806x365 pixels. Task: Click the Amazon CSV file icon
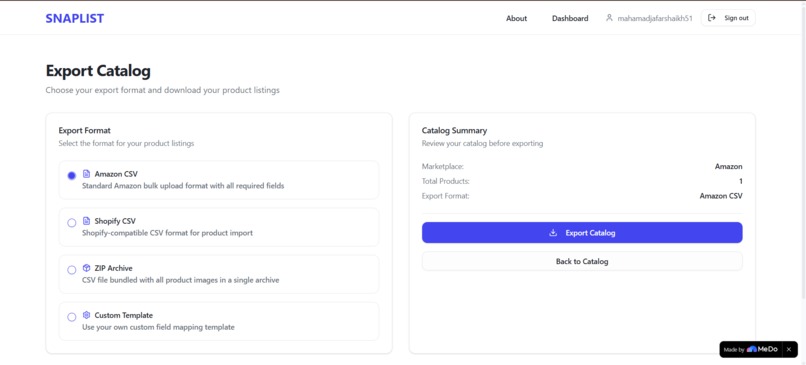(86, 174)
